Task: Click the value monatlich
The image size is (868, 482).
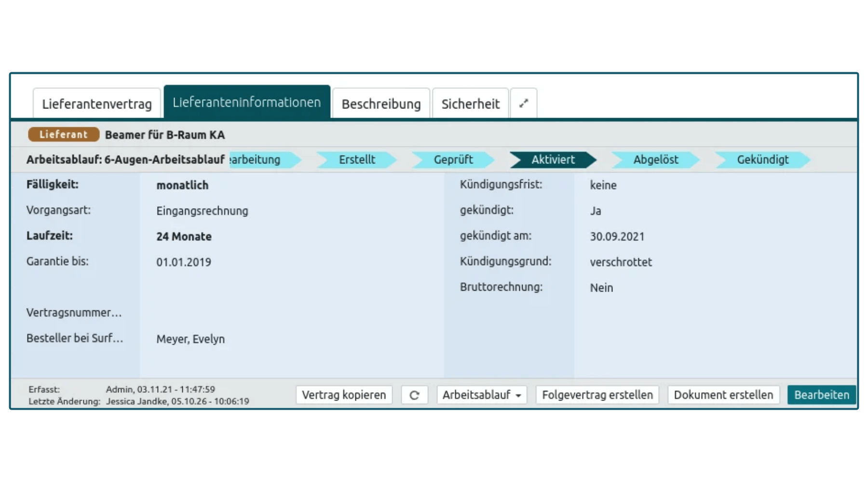Action: [182, 185]
